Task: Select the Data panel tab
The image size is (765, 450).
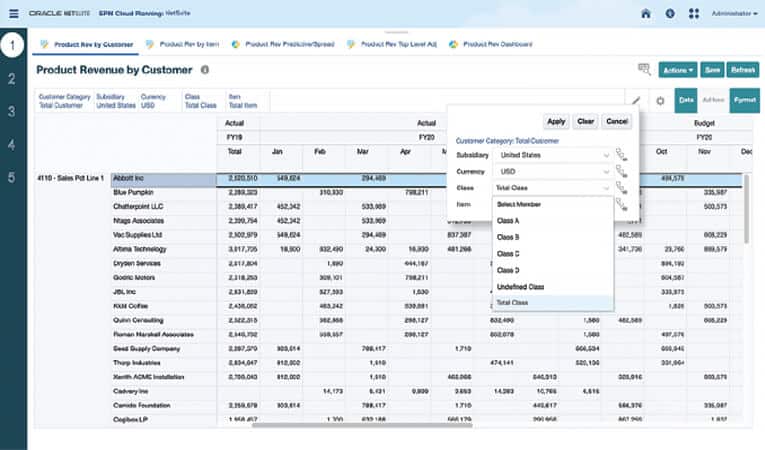Action: [x=686, y=100]
